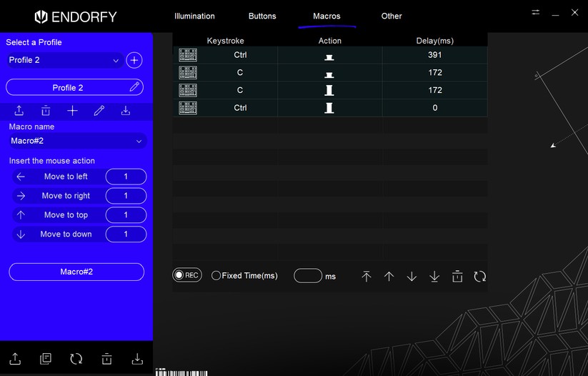The image size is (588, 376).
Task: Click the fixed time ms input field
Action: 308,276
